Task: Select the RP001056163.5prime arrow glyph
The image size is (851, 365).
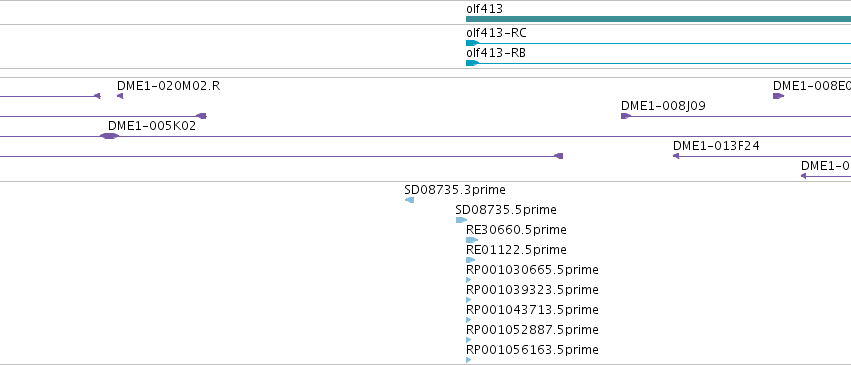Action: pyautogui.click(x=468, y=360)
